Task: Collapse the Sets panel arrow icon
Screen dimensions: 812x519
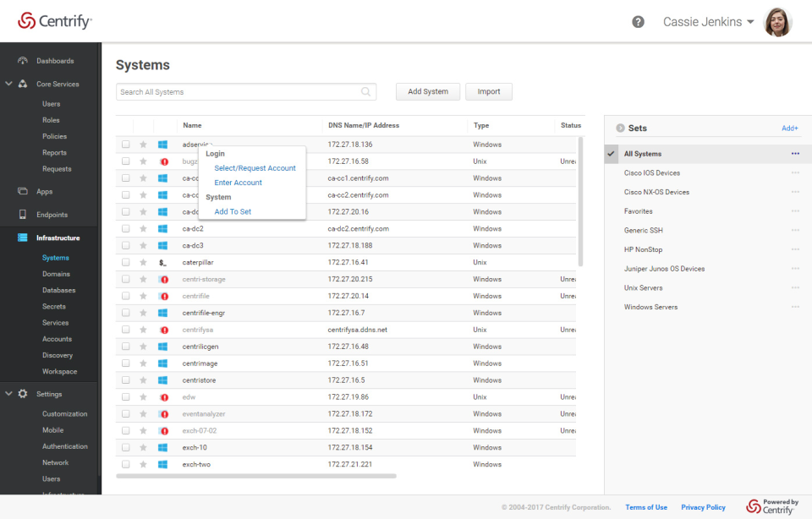Action: [620, 128]
